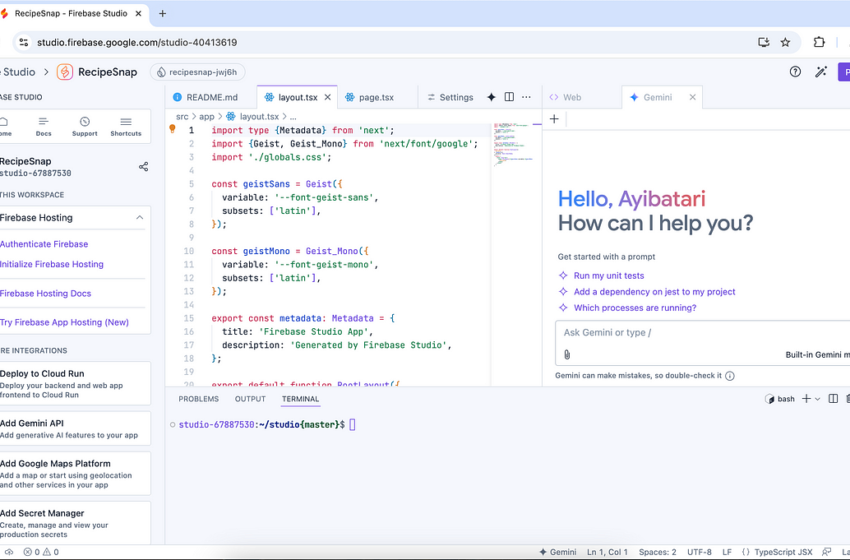The width and height of the screenshot is (850, 560).
Task: Open Authenticate Firebase link
Action: 44,244
